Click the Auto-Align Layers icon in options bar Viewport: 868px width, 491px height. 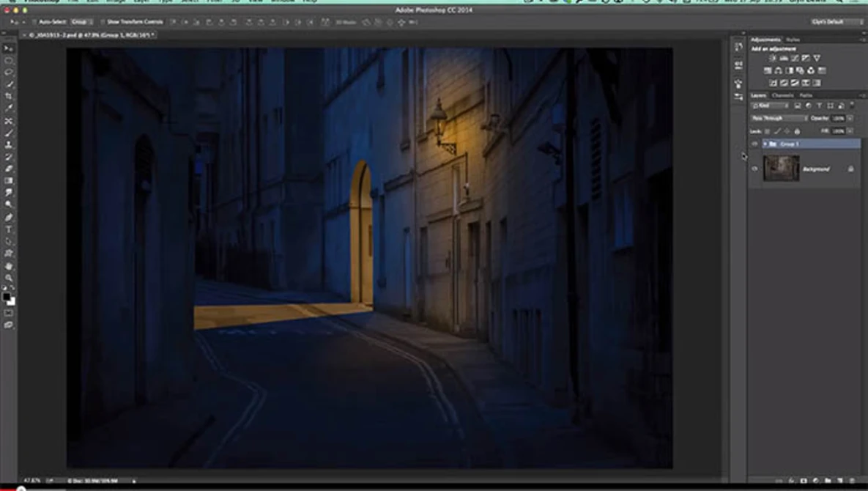click(x=325, y=22)
